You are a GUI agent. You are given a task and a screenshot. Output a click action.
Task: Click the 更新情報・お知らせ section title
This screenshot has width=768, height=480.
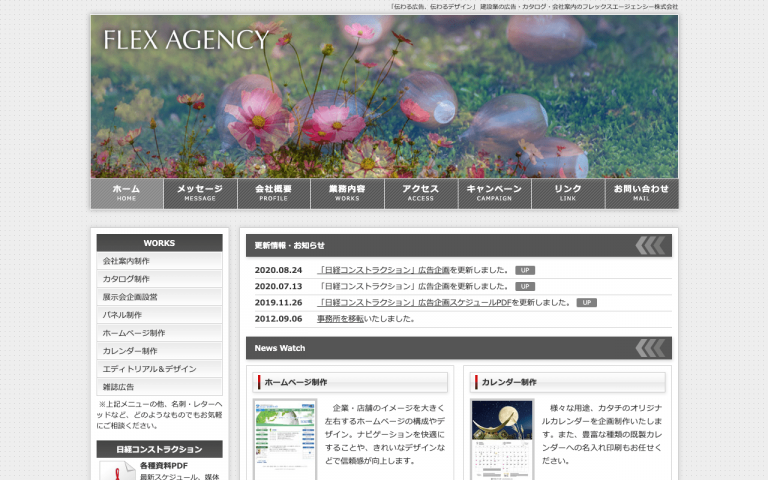tap(289, 245)
